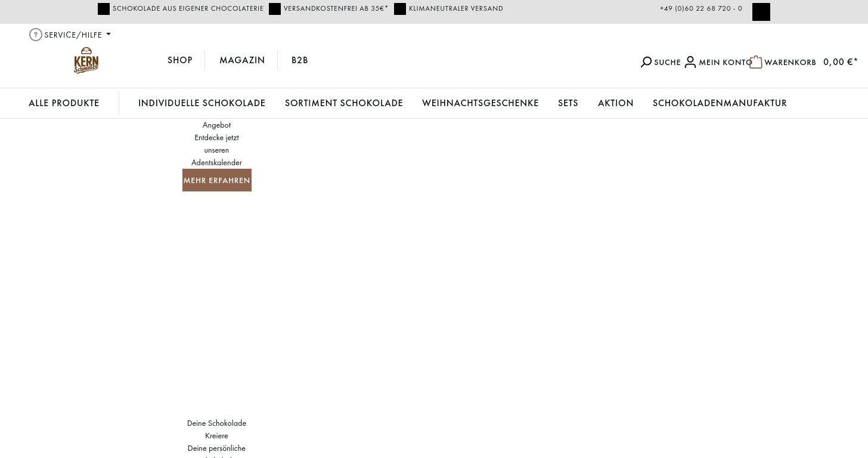This screenshot has width=868, height=458.
Task: Open the Warenkorb shopping bag icon
Action: (x=756, y=62)
